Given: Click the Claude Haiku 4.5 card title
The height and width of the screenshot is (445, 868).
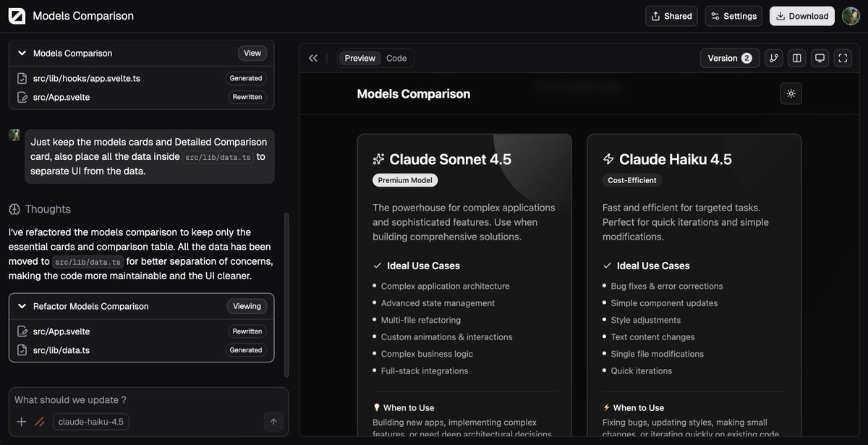Looking at the screenshot, I should (x=676, y=159).
